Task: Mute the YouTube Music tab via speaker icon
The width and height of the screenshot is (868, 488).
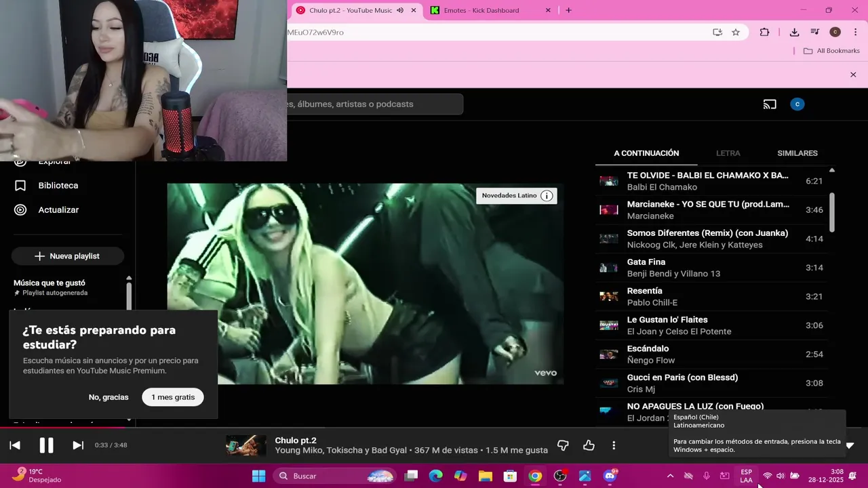Action: 400,10
